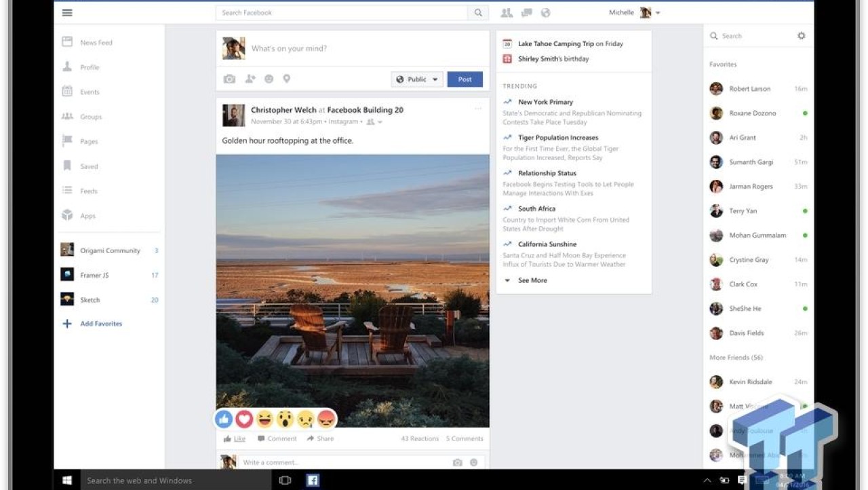The image size is (868, 490).
Task: Open the Facebook Building 20 link
Action: (366, 110)
